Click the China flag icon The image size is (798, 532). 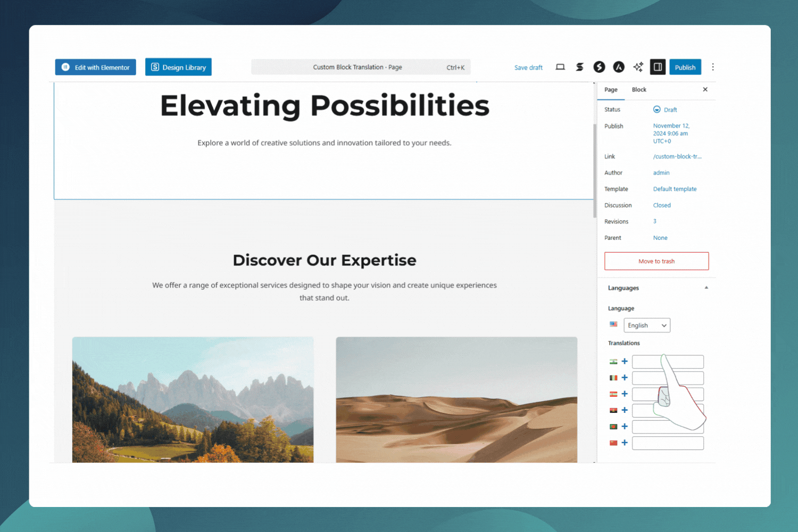pos(613,443)
